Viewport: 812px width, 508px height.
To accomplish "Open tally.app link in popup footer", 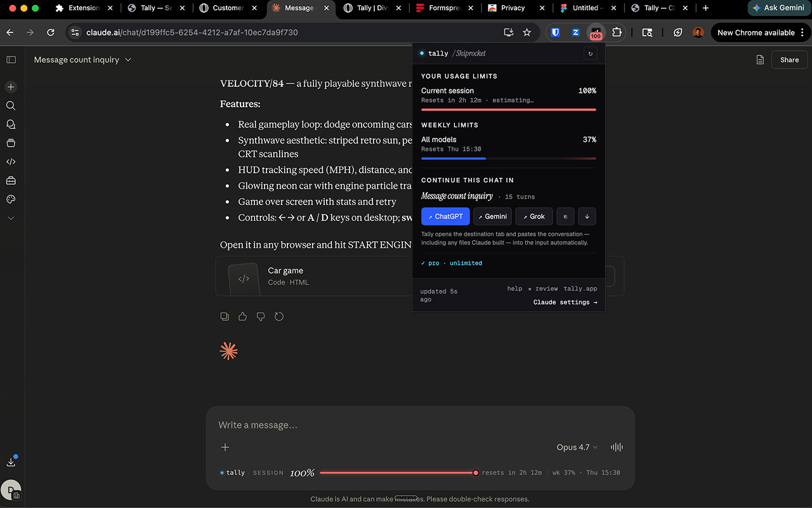I will click(580, 288).
